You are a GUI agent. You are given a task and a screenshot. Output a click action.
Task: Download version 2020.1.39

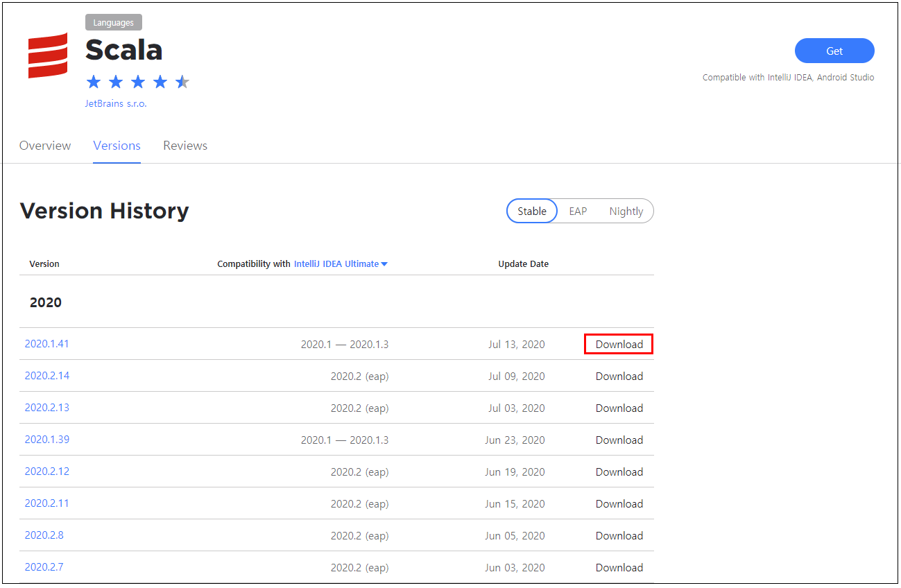coord(619,440)
